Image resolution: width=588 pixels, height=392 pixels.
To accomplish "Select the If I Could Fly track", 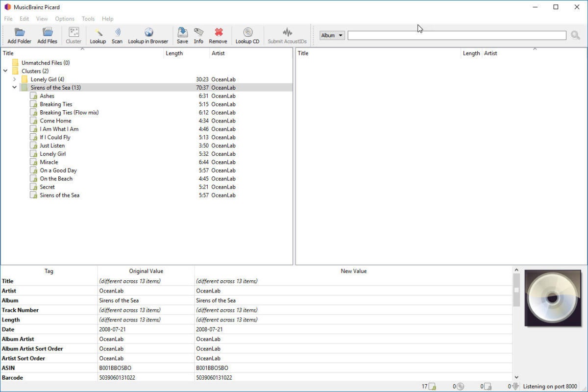I will point(55,138).
